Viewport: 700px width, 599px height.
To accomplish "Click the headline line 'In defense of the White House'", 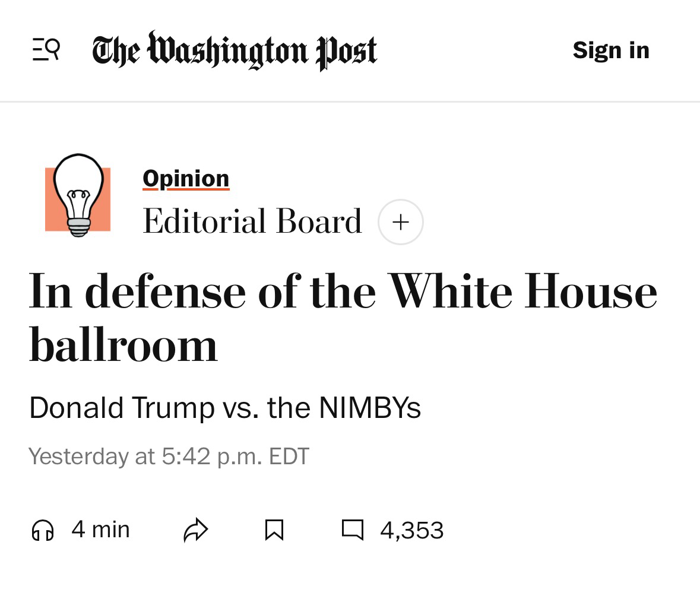I will click(x=343, y=292).
